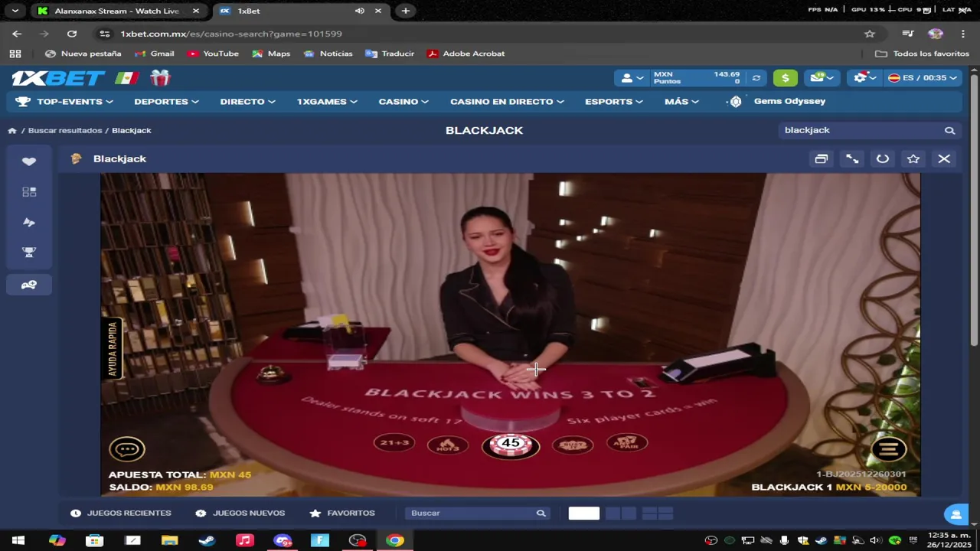This screenshot has height=551, width=980.
Task: Click the 45 chip on the betting spot
Action: [511, 445]
